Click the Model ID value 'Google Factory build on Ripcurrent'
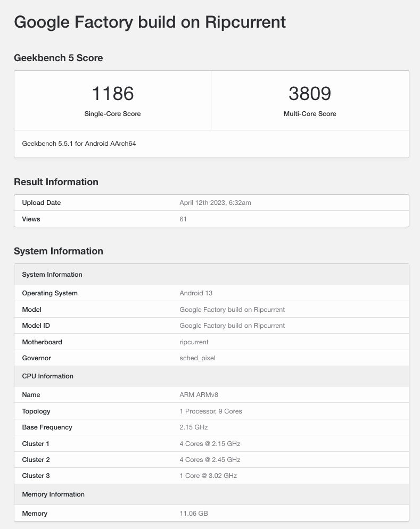The image size is (420, 529). point(232,326)
